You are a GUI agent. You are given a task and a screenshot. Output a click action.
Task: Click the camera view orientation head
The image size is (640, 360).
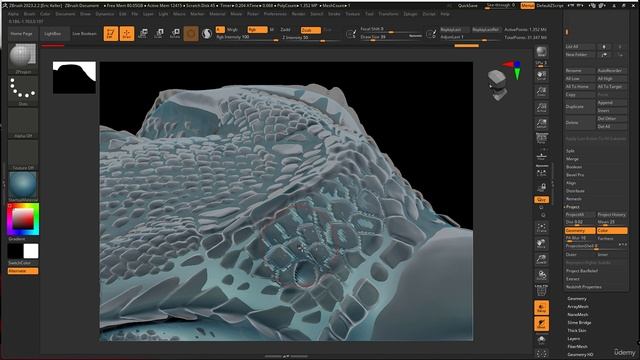pyautogui.click(x=498, y=84)
